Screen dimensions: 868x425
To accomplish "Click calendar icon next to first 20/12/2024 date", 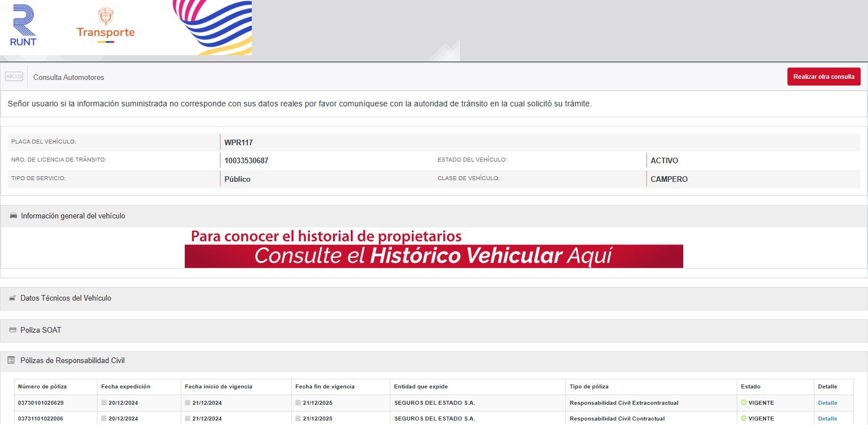I will pos(104,403).
